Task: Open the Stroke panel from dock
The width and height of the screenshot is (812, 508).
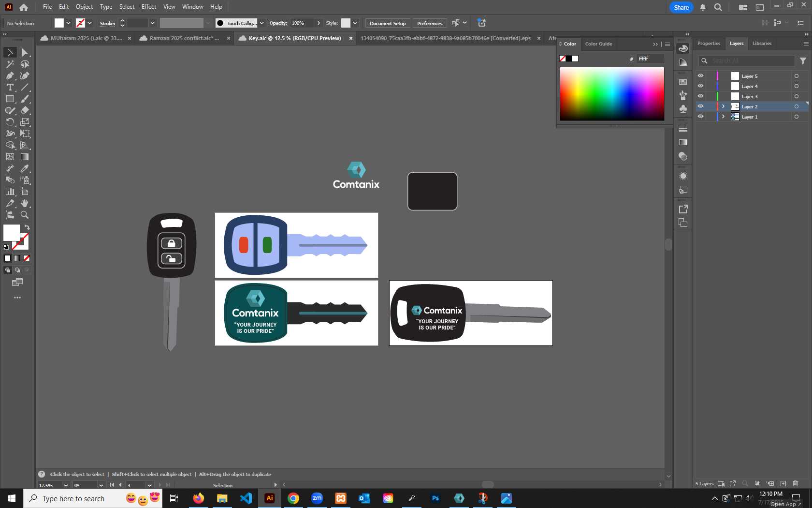Action: coord(683,129)
